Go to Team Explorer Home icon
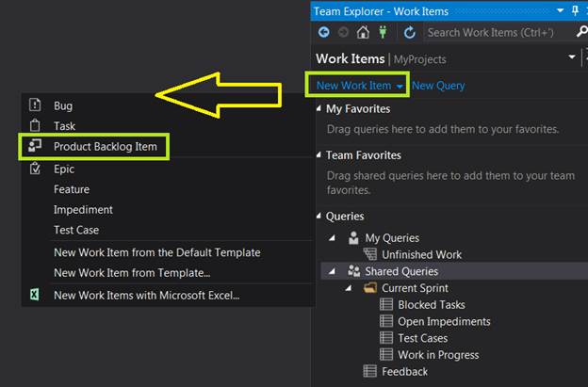This screenshot has width=588, height=387. pos(363,33)
